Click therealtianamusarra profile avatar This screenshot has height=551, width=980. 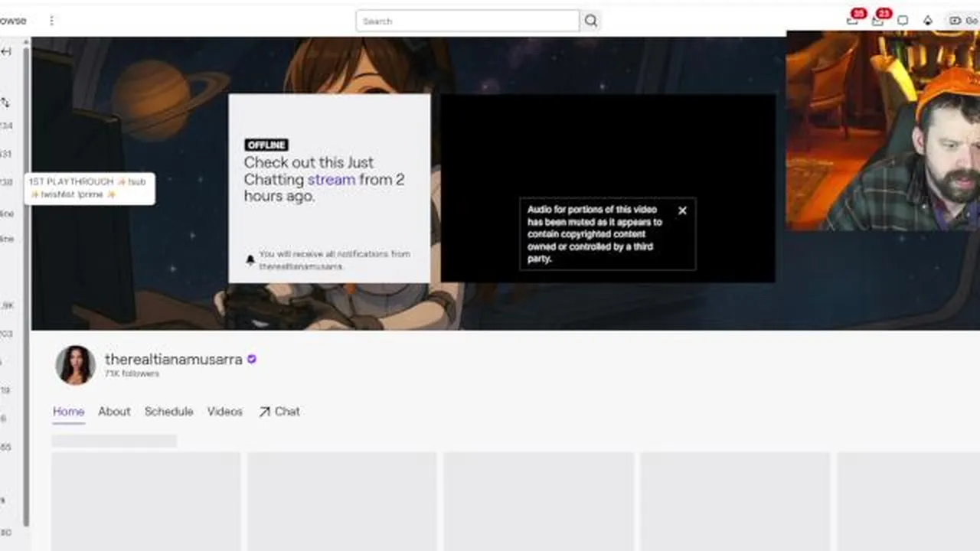click(75, 365)
